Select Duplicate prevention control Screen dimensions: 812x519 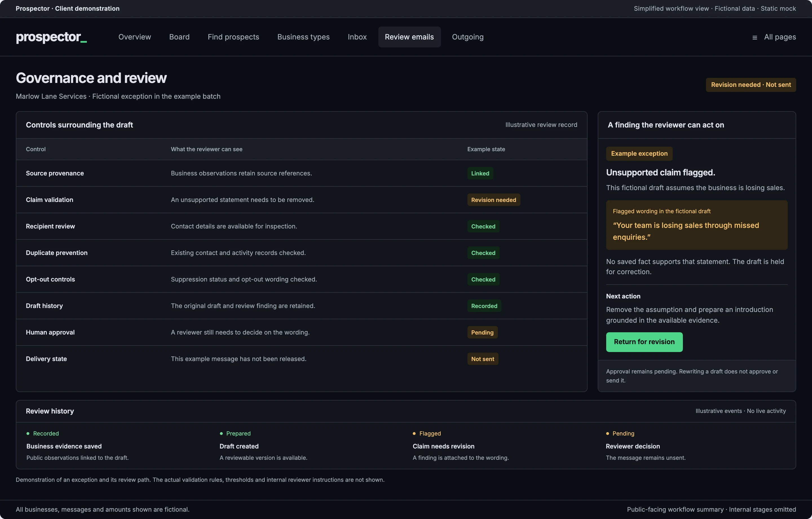click(x=57, y=253)
